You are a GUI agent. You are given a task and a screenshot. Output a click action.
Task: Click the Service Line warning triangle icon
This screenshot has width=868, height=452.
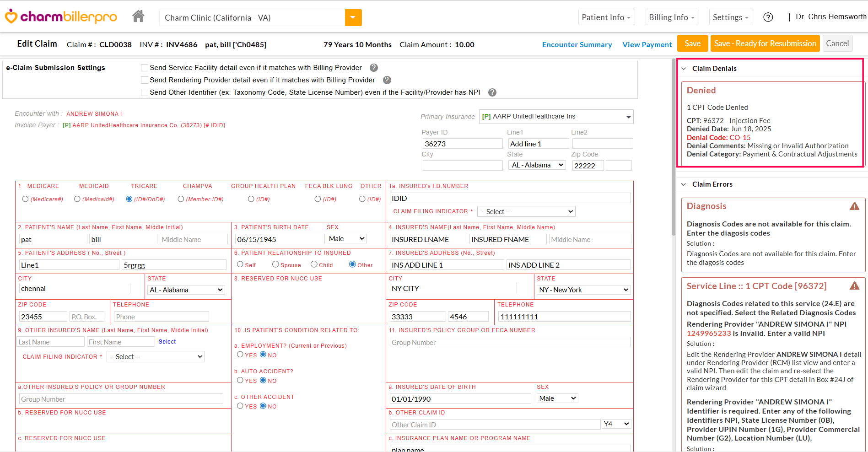pos(854,286)
